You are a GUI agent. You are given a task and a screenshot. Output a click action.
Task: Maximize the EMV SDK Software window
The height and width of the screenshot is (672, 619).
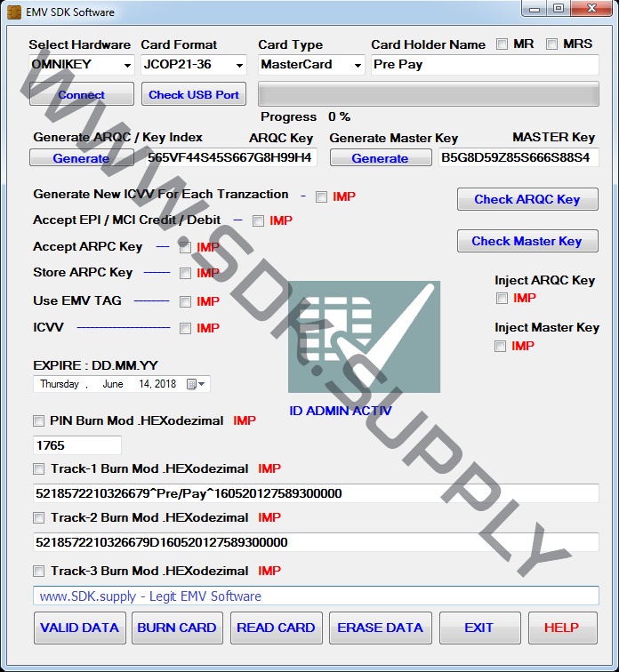coord(559,9)
